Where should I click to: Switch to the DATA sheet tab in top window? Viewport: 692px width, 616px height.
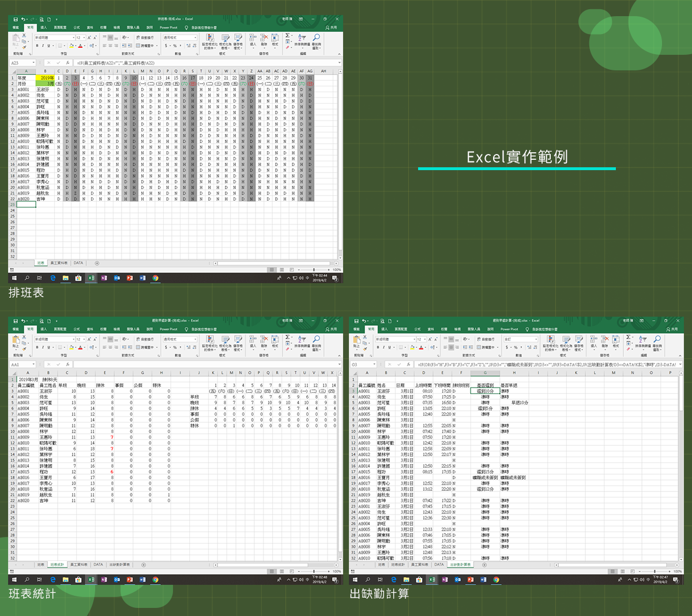tap(78, 263)
